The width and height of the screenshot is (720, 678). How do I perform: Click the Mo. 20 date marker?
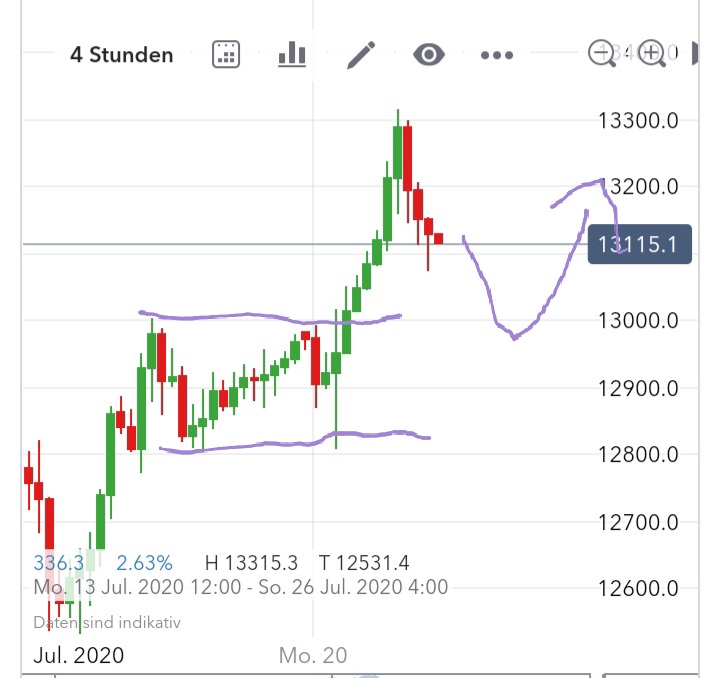click(313, 655)
